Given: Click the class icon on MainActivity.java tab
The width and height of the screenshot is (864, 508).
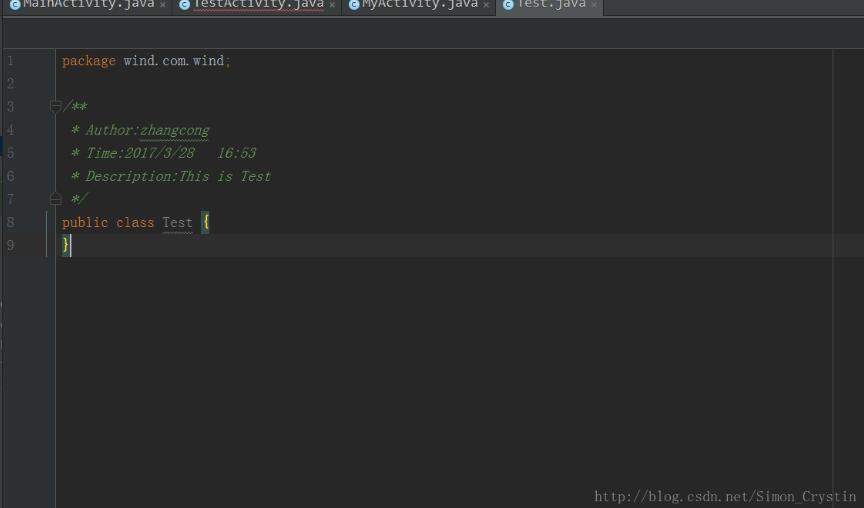Looking at the screenshot, I should pos(15,5).
